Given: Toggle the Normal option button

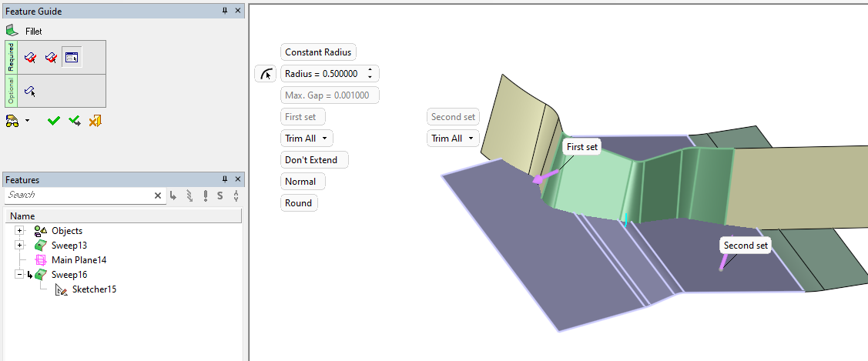Looking at the screenshot, I should point(300,182).
